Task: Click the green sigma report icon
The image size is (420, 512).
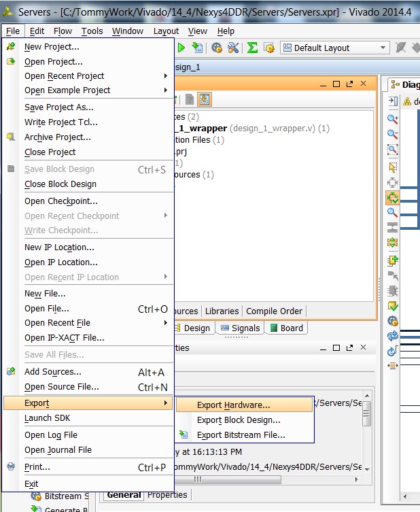Action: [x=252, y=48]
